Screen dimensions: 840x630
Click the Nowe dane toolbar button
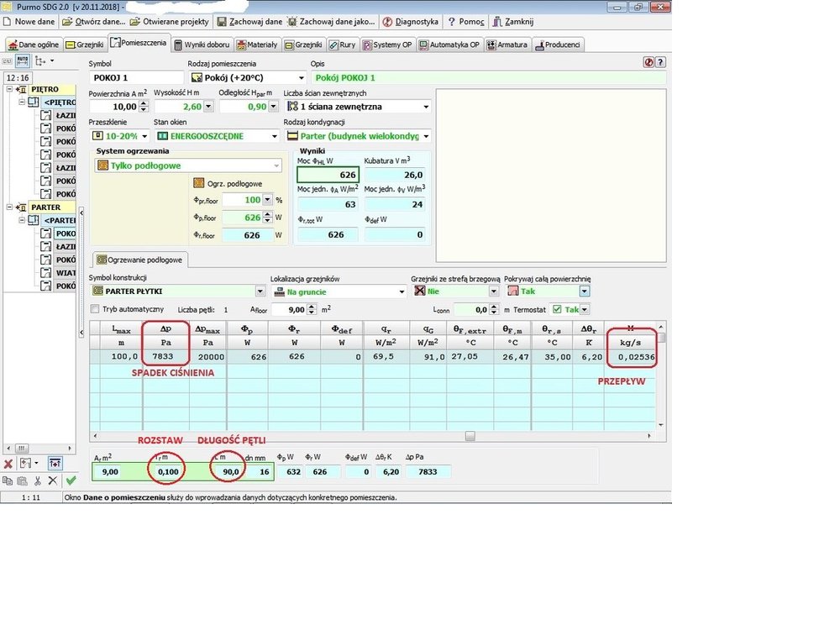(29, 22)
